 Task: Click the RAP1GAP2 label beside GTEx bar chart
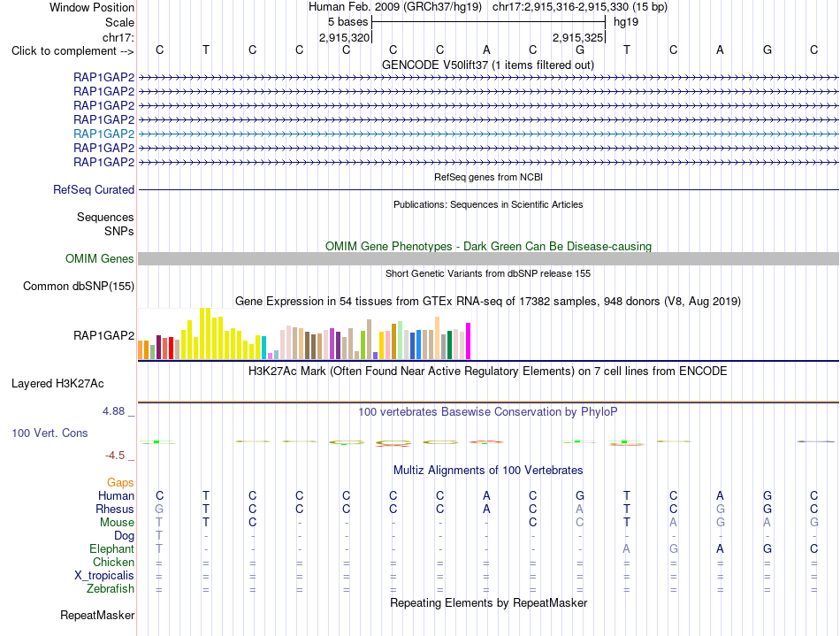click(104, 336)
